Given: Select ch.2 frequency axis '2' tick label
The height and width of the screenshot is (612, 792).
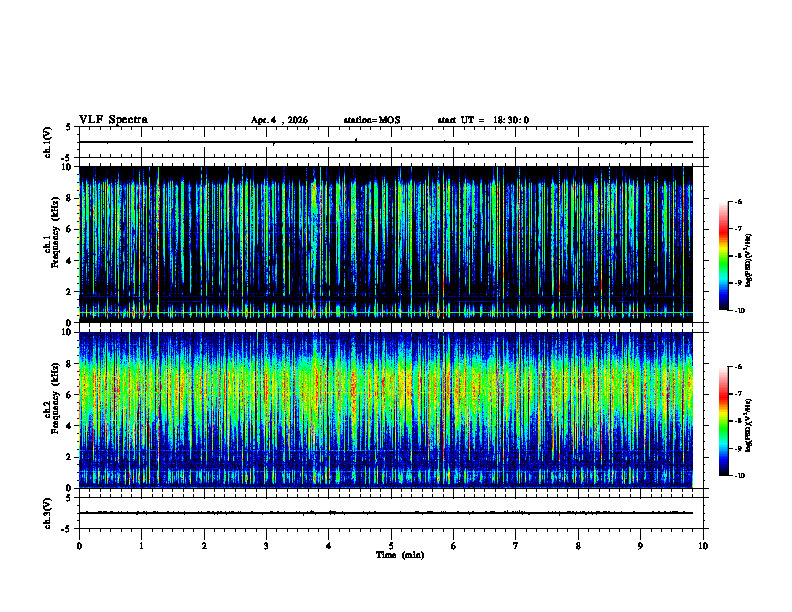Looking at the screenshot, I should [70, 457].
